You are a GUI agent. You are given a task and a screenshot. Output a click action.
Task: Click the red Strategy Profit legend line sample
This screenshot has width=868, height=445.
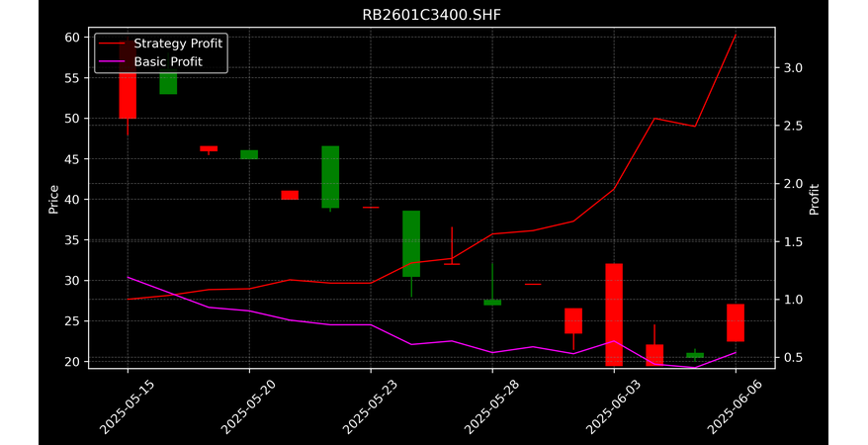[112, 44]
